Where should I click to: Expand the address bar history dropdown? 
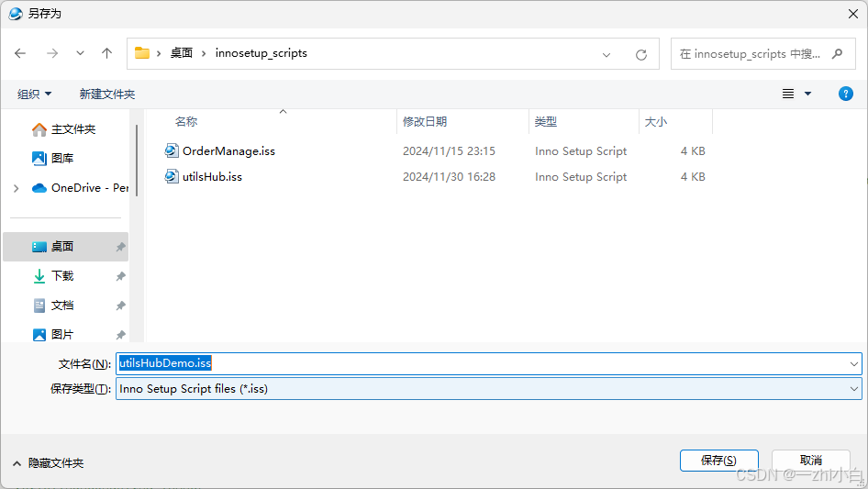pyautogui.click(x=606, y=54)
